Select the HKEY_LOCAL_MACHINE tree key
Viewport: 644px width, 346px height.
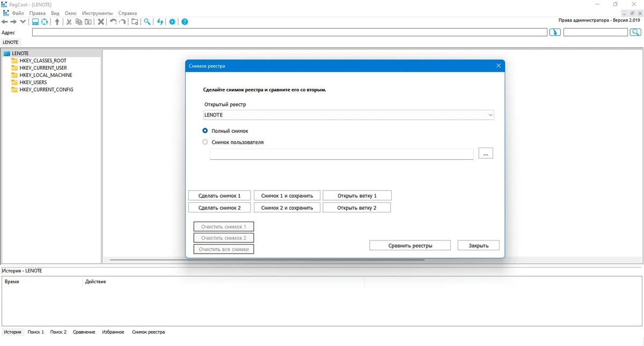click(x=46, y=75)
